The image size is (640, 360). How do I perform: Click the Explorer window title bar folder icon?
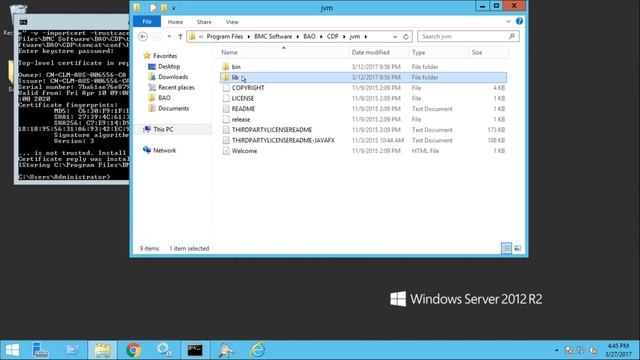pos(137,8)
